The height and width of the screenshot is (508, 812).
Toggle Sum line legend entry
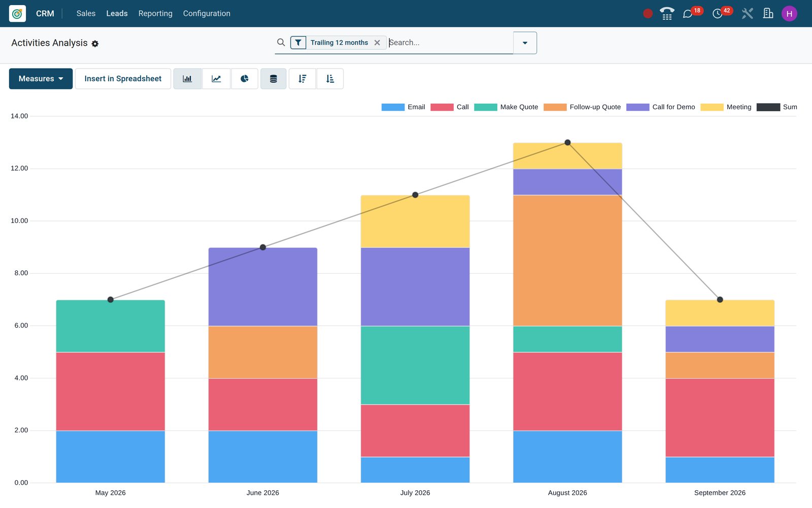[x=777, y=107]
